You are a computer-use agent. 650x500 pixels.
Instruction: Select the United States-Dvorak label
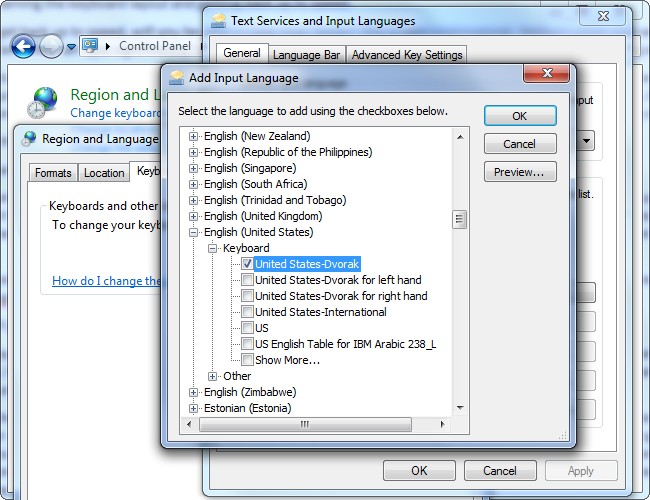(307, 264)
